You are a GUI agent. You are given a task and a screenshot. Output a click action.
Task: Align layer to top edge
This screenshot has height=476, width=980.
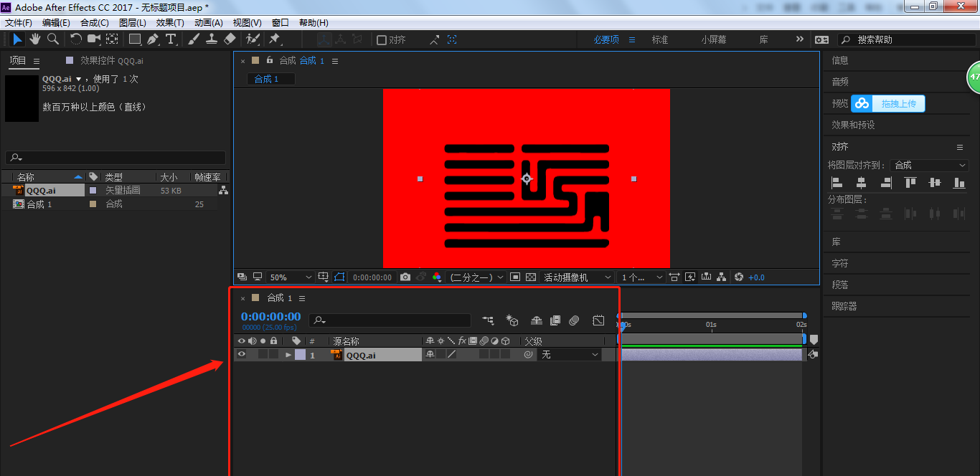(x=910, y=183)
